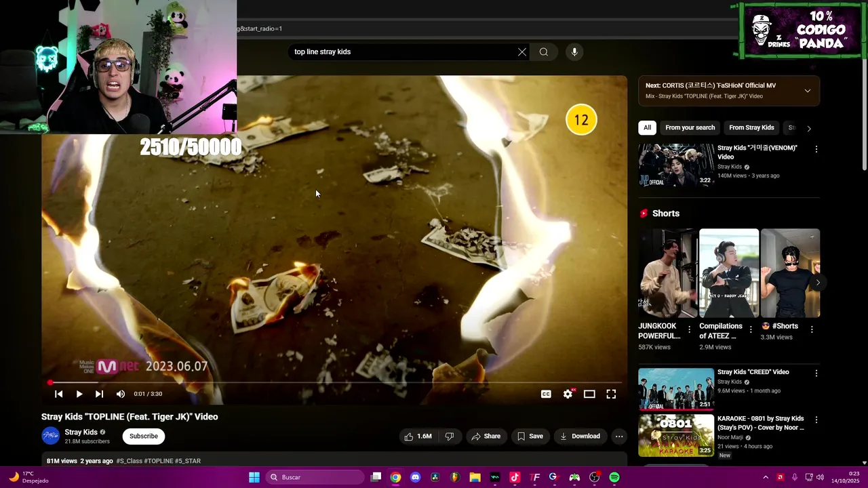This screenshot has height=488, width=868.
Task: Click the red video progress bar
Action: click(335, 383)
